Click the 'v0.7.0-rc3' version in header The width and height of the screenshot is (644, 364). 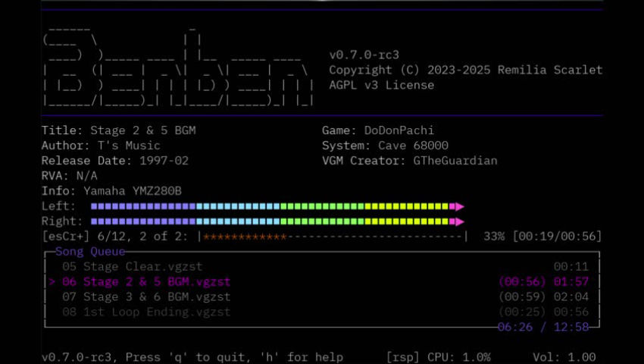(364, 55)
